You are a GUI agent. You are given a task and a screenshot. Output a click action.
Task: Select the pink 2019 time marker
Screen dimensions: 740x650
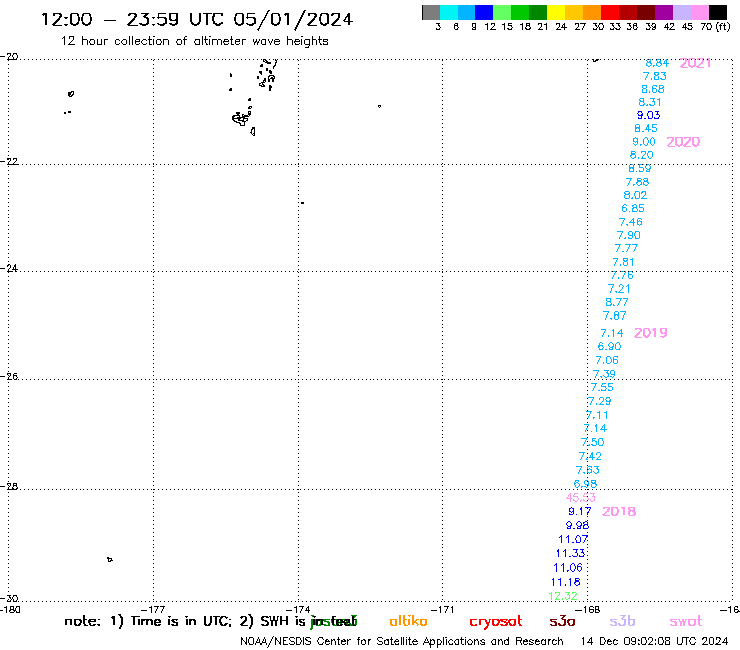(x=650, y=333)
